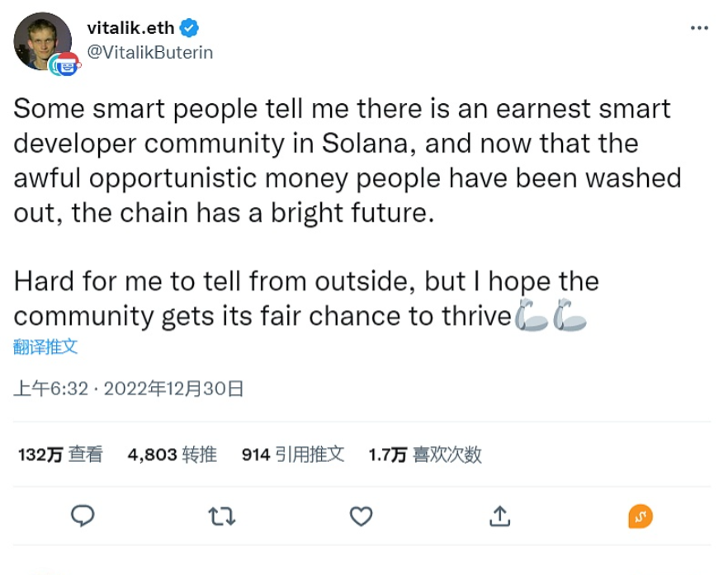This screenshot has width=728, height=575.
Task: Reply to the tweet using the comment icon
Action: point(83,516)
